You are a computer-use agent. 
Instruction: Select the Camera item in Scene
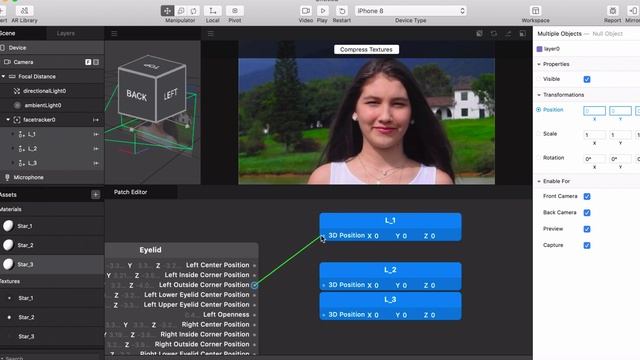click(x=52, y=62)
